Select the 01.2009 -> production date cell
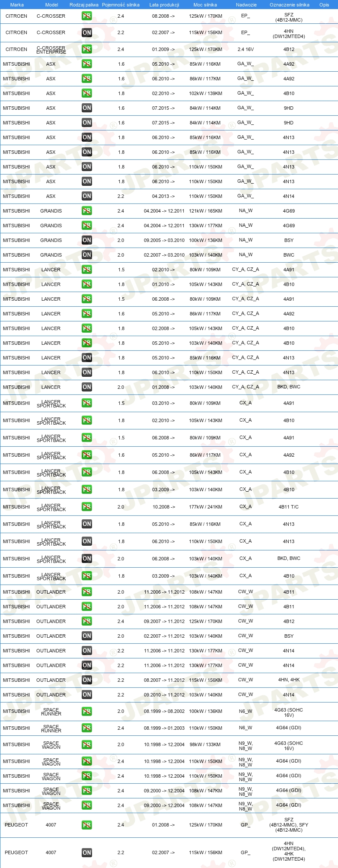Viewport: 338px width, 868px height. point(163,49)
